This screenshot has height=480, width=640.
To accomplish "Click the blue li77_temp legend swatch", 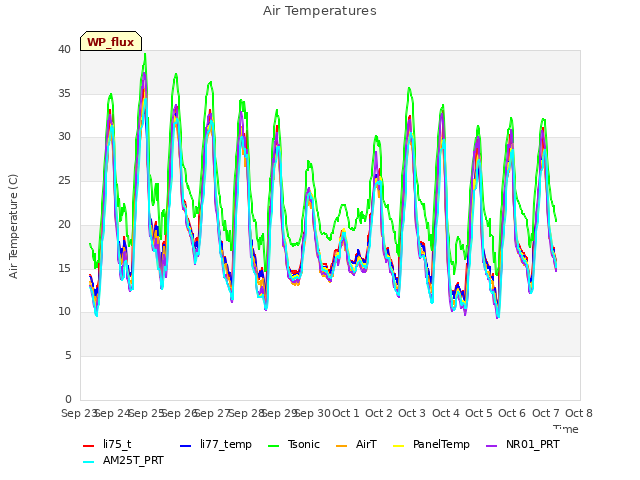I will (186, 445).
